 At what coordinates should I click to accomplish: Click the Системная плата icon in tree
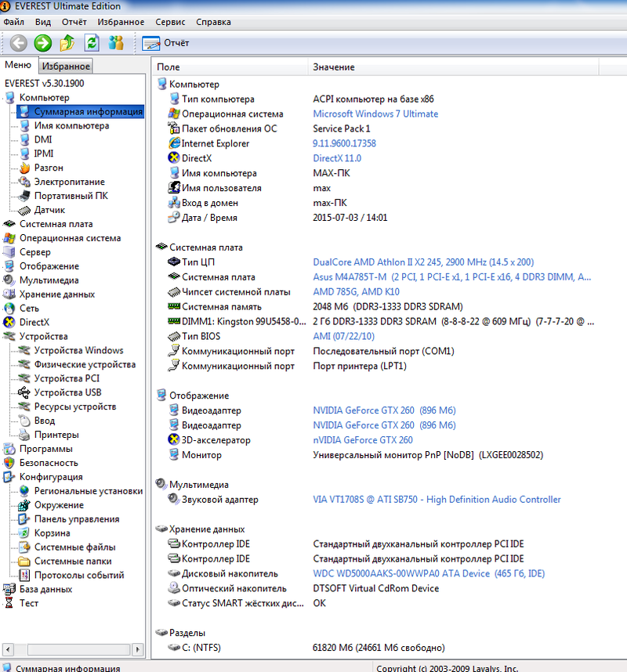click(9, 224)
